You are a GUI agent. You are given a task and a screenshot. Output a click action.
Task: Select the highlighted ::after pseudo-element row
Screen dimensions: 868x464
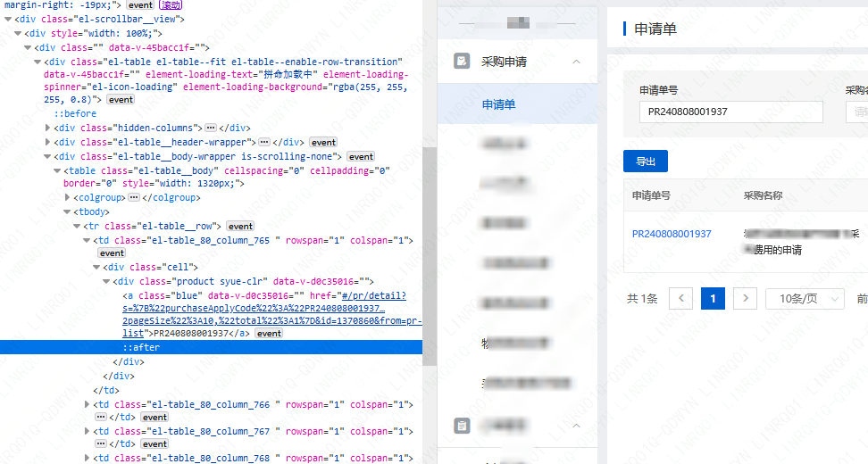[211, 347]
